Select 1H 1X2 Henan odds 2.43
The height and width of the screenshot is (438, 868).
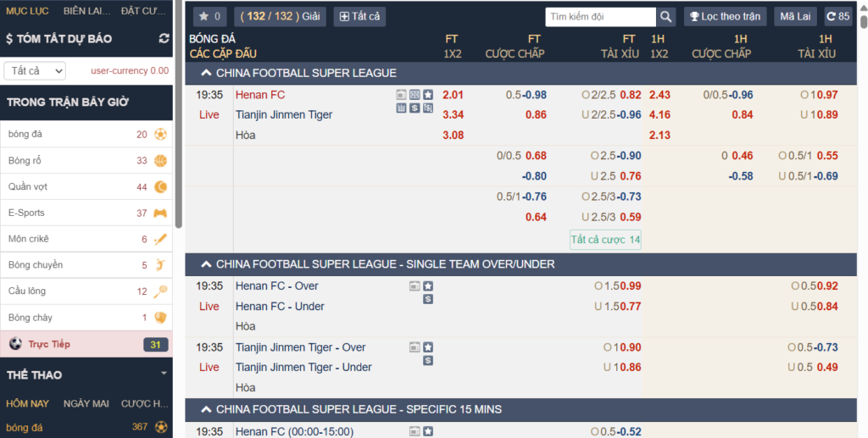click(x=659, y=95)
